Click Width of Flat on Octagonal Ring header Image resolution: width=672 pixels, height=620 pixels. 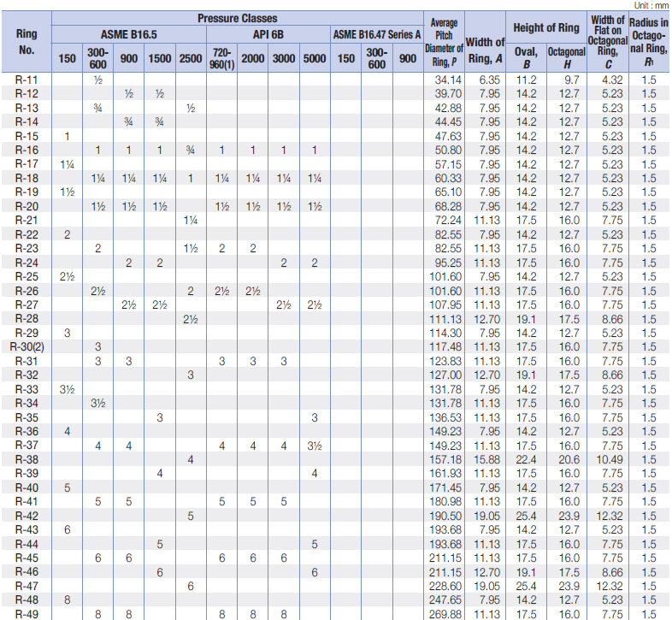(x=608, y=42)
